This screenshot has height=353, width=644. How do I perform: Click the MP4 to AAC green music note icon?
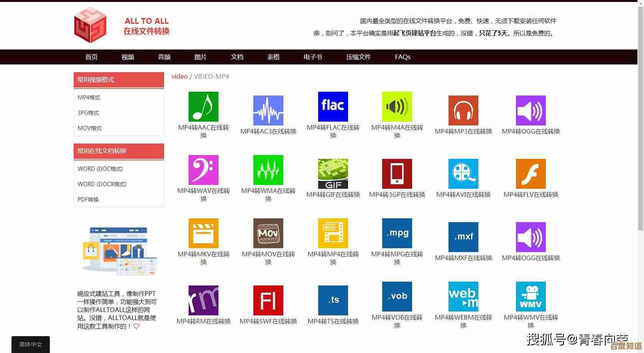pos(203,107)
